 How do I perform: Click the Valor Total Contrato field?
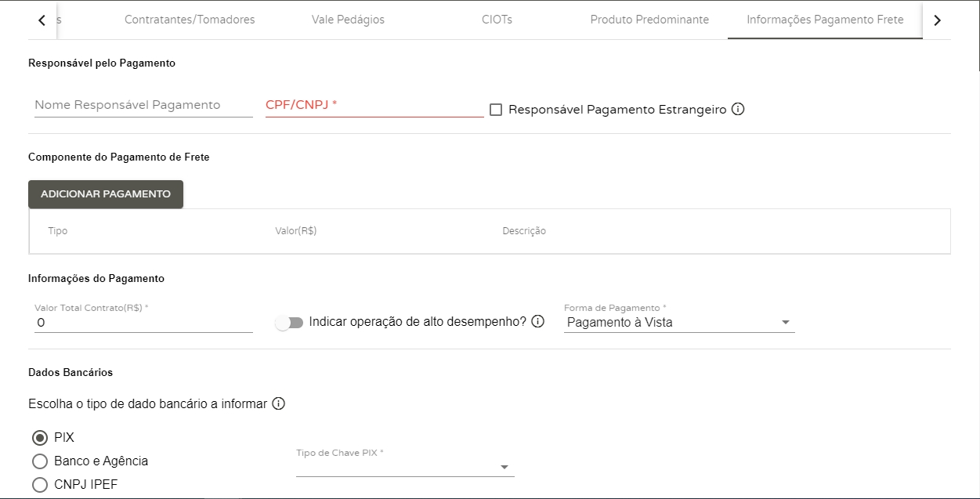coord(143,322)
